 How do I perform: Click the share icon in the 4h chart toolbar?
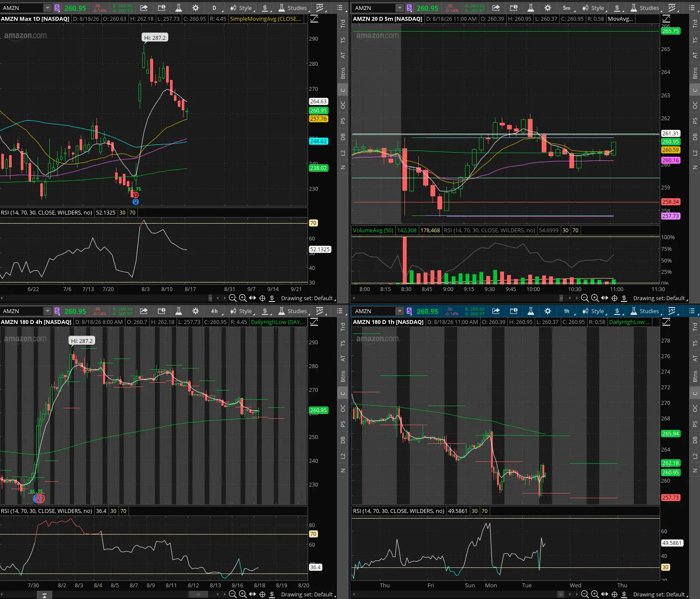[144, 311]
